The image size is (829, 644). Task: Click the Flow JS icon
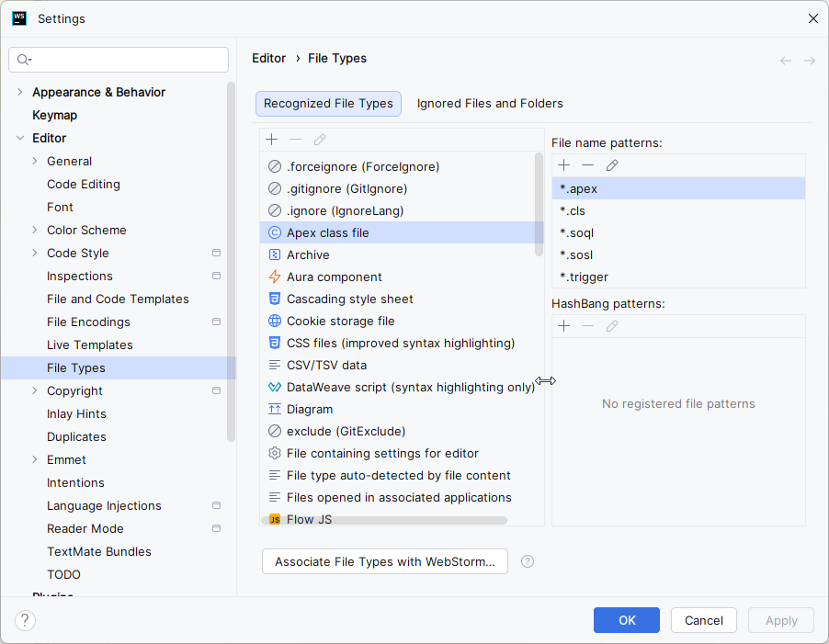(275, 520)
